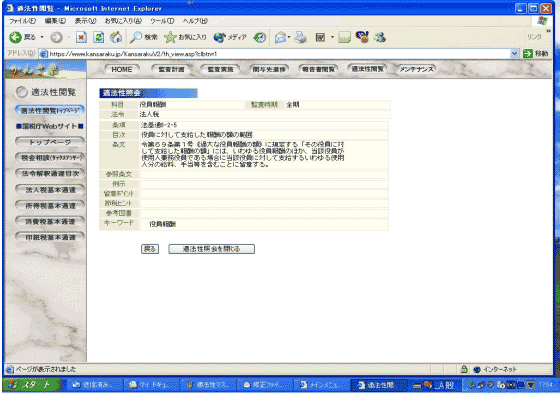Viewport: 560px width, 396px height.
Task: Click the security lock icon in status bar
Action: coord(464,369)
